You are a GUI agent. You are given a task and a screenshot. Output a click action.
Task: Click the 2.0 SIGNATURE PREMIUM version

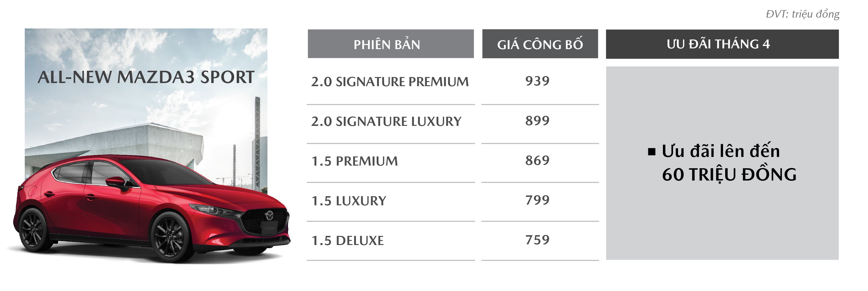pyautogui.click(x=390, y=82)
